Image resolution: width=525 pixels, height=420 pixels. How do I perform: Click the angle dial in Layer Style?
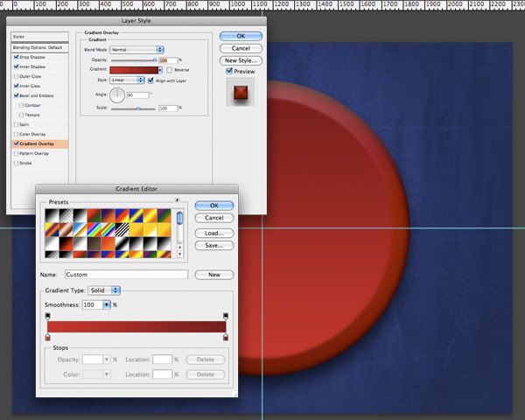(x=116, y=94)
